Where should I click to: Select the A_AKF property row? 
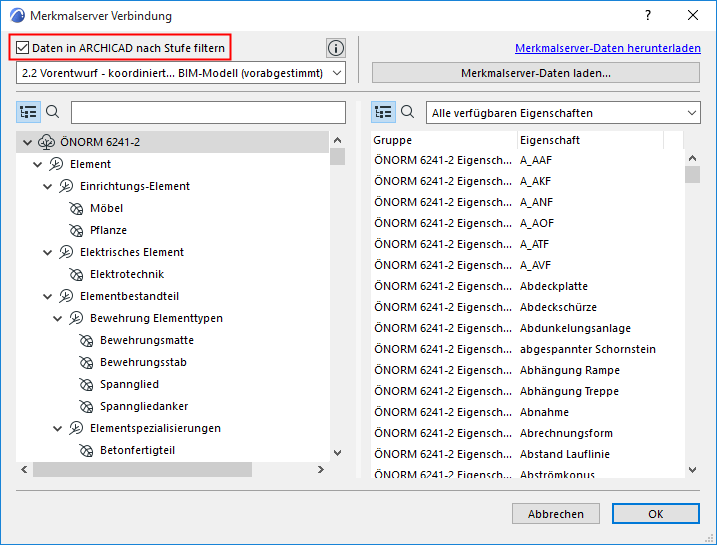tap(528, 182)
